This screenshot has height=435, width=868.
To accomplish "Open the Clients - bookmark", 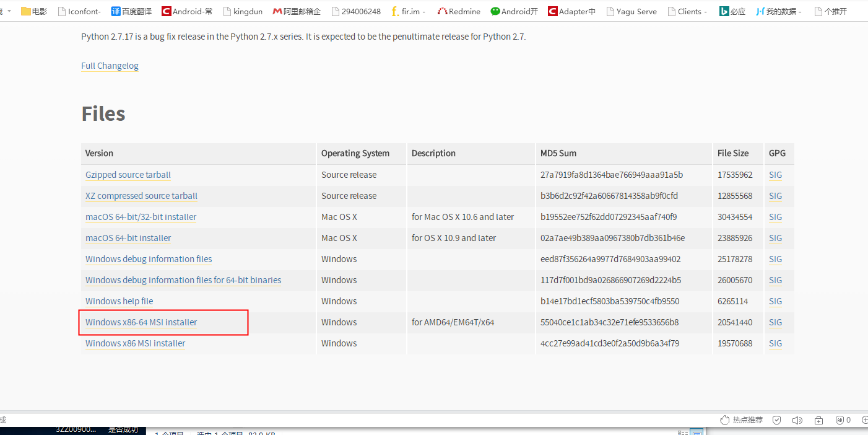I will click(687, 11).
